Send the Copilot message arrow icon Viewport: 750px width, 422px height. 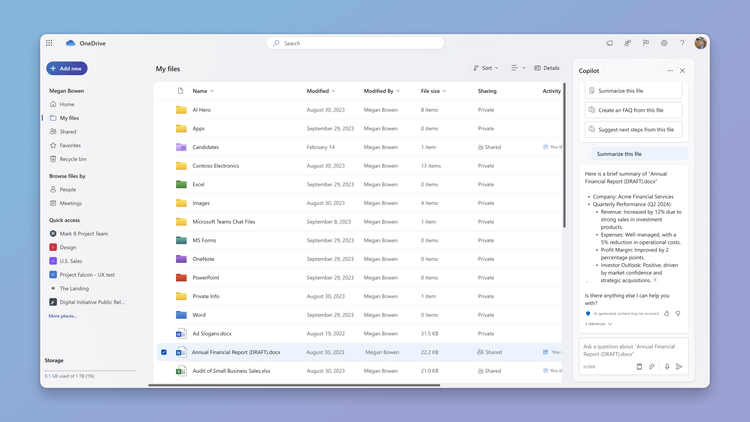coord(679,366)
